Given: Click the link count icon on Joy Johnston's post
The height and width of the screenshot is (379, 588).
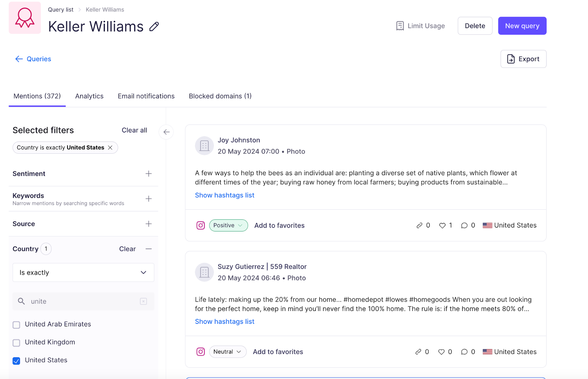Looking at the screenshot, I should (x=419, y=226).
